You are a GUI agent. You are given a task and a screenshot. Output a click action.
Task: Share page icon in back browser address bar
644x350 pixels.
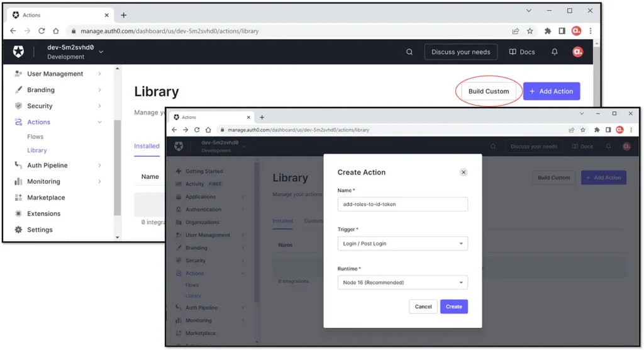pos(516,31)
